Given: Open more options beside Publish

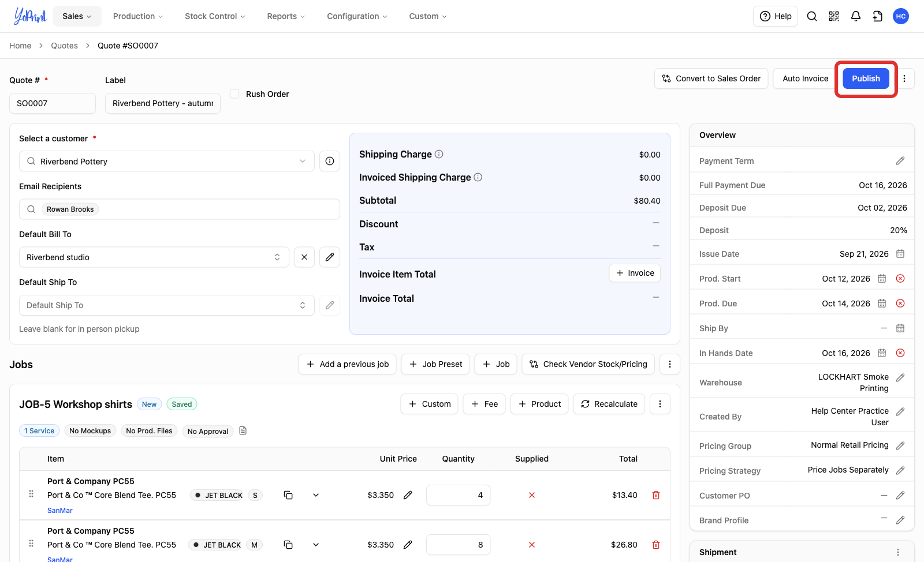Looking at the screenshot, I should pos(904,78).
